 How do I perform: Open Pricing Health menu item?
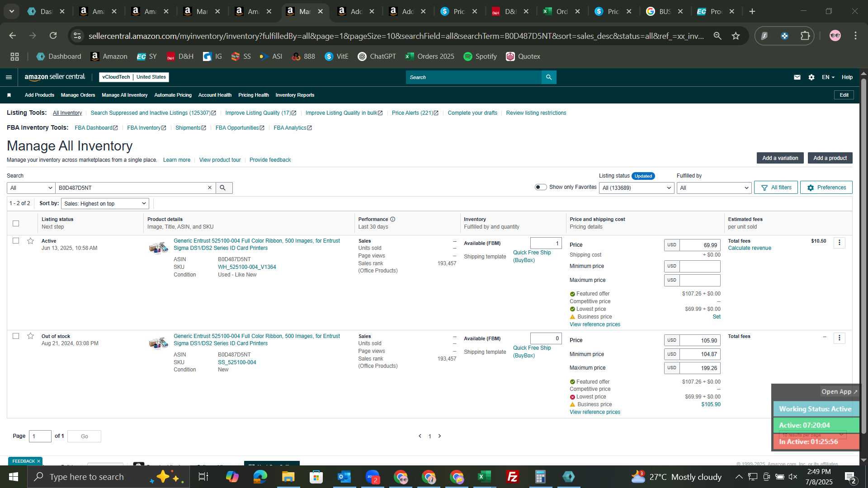[253, 95]
